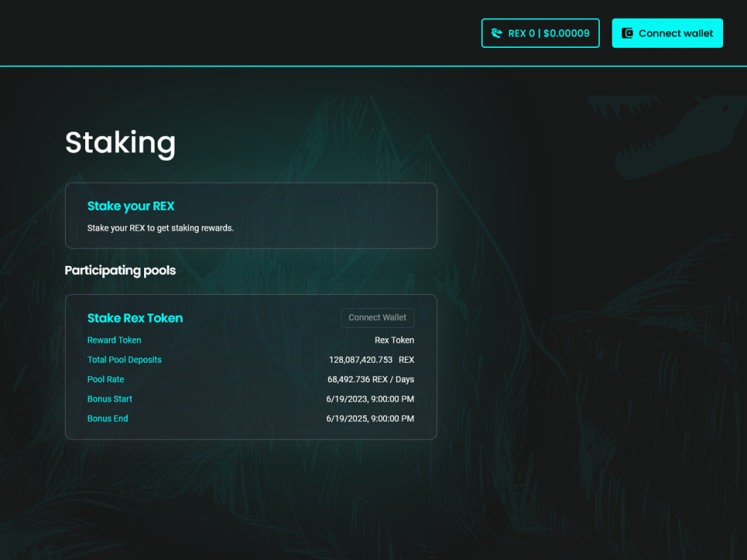Click the Participating pools section heading
Screen dimensions: 747x560
(120, 270)
